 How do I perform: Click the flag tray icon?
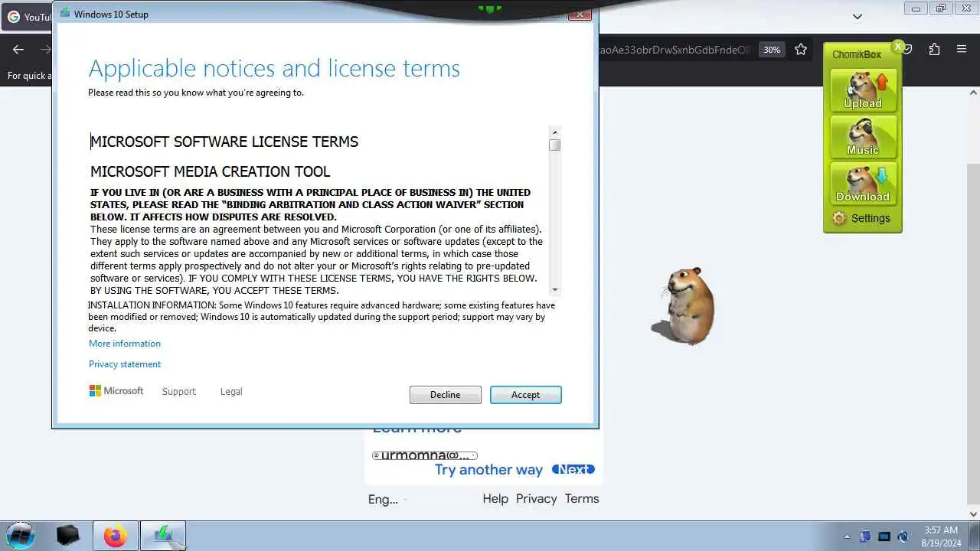(865, 536)
